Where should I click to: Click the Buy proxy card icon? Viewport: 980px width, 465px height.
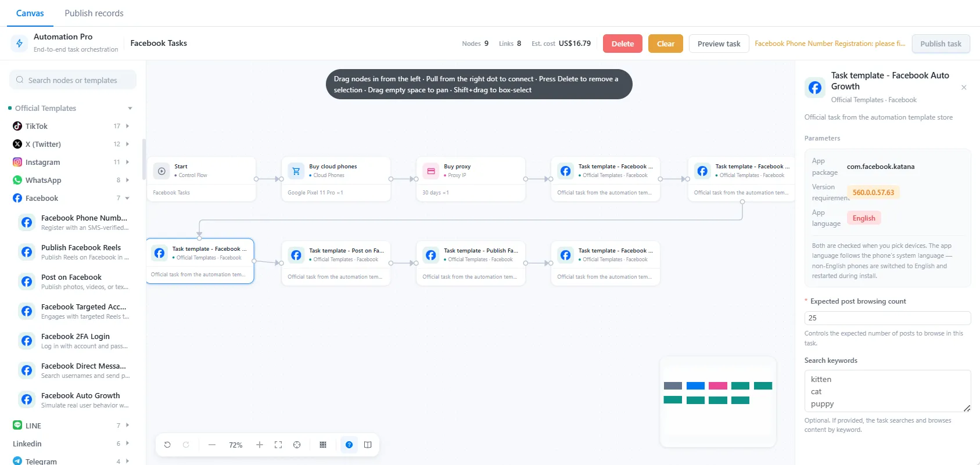point(431,171)
